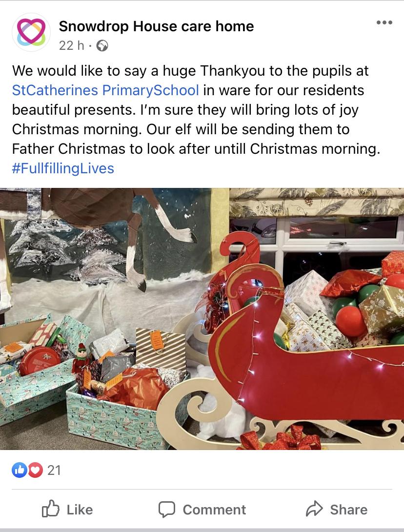Click the Like text label
Screen dimensions: 404x532
coord(80,510)
